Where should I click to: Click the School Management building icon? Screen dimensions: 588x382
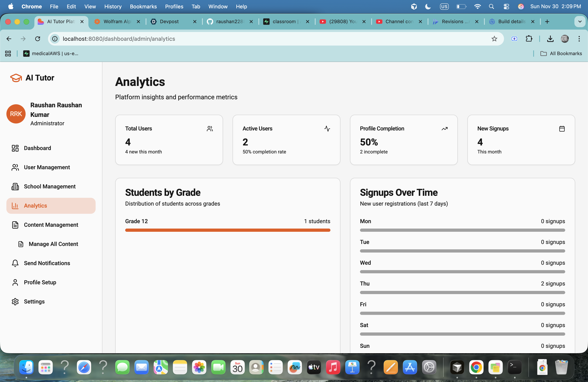click(15, 187)
